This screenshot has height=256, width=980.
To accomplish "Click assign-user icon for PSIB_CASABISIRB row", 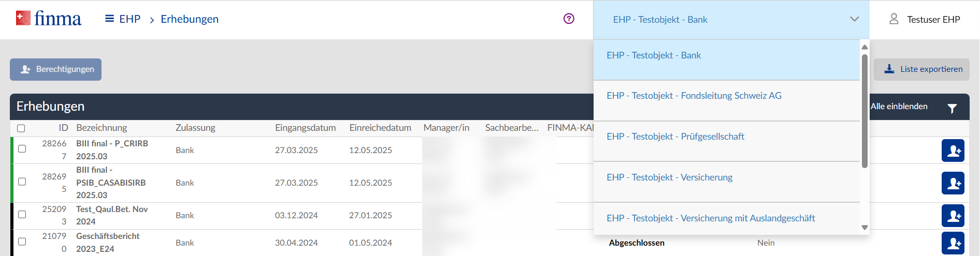I will click(953, 183).
